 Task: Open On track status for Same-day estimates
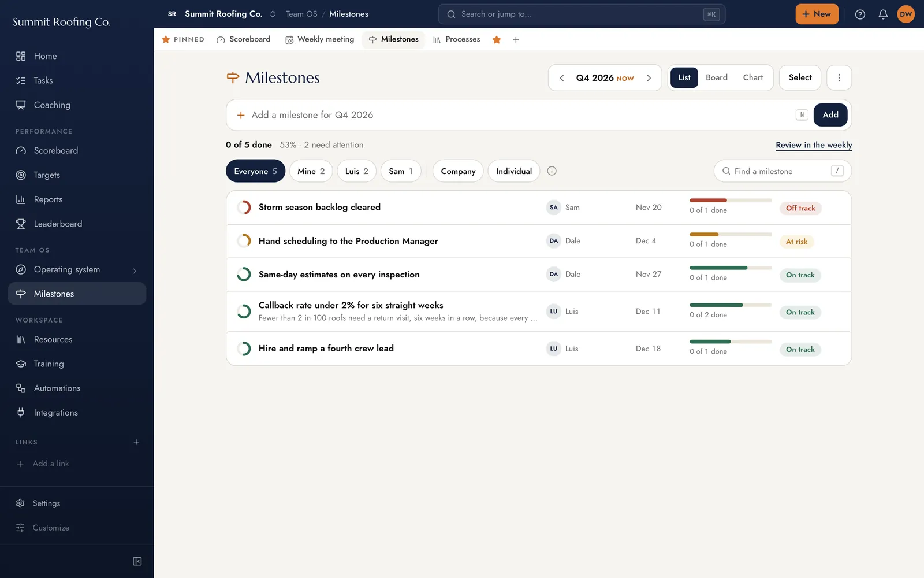(800, 275)
